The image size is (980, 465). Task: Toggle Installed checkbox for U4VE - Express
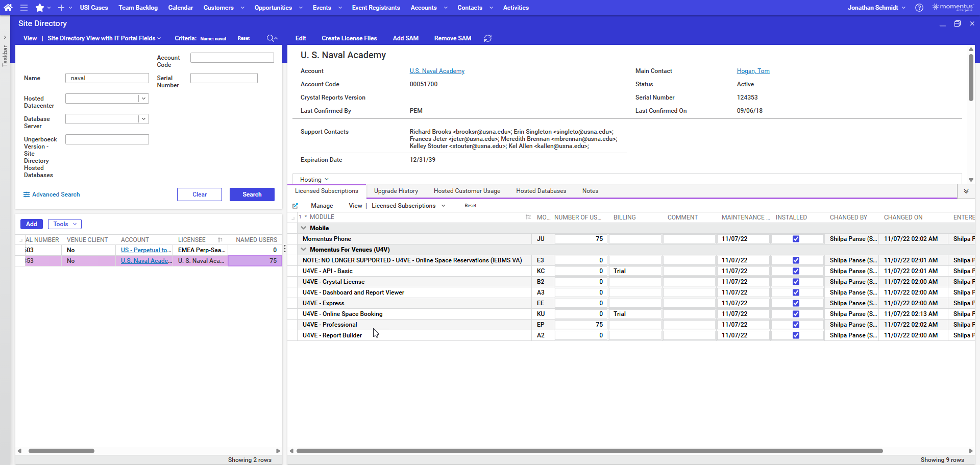(x=796, y=303)
